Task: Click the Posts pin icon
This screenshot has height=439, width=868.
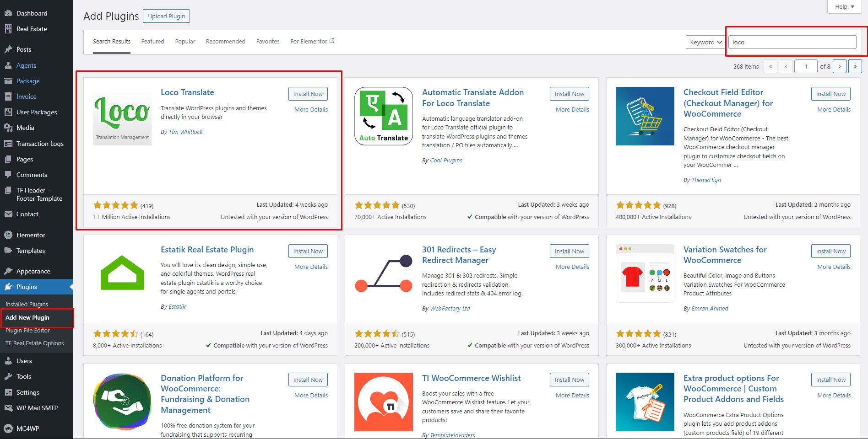Action: [x=8, y=49]
